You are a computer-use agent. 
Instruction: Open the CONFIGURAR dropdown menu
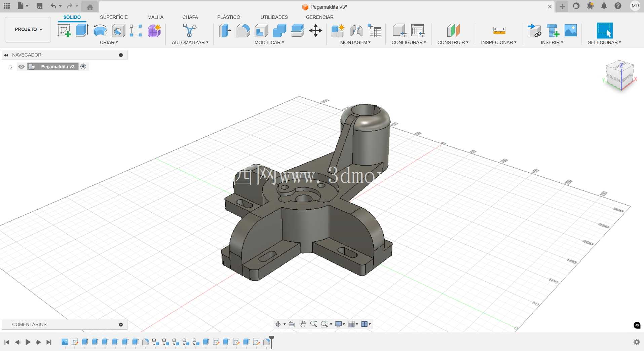tap(409, 42)
